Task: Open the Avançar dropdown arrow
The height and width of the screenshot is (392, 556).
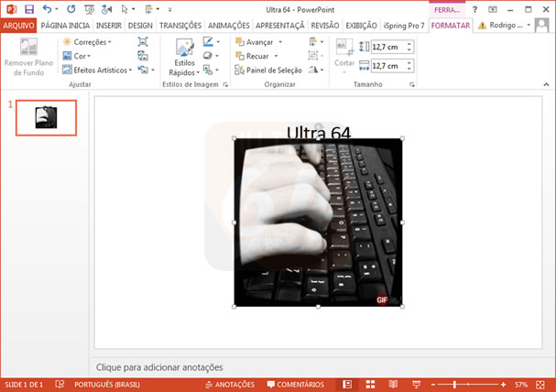Action: 280,42
